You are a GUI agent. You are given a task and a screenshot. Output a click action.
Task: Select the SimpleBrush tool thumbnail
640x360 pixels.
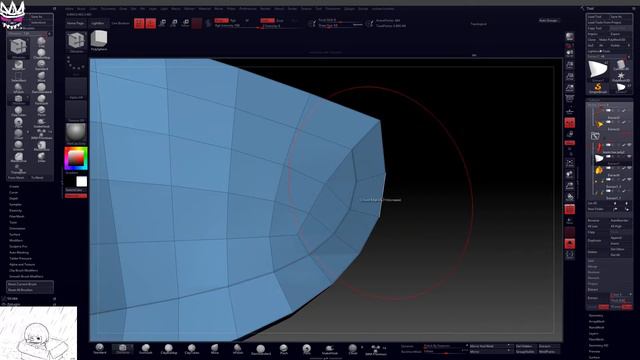pyautogui.click(x=598, y=88)
